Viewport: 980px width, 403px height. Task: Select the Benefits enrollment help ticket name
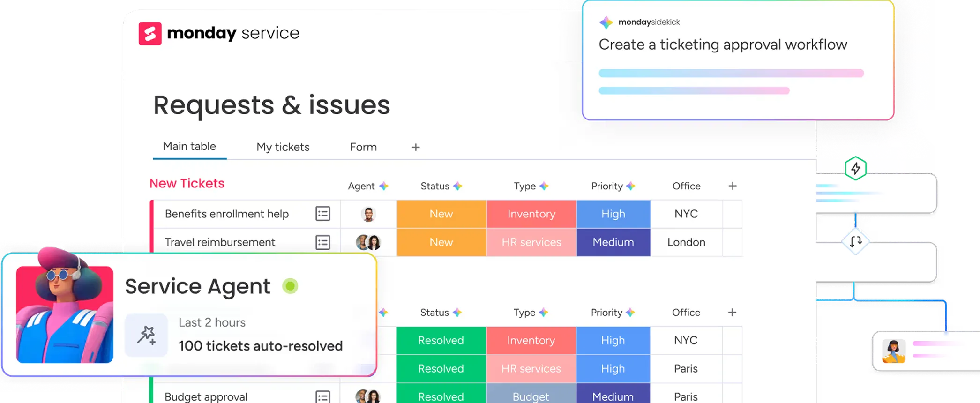click(227, 214)
